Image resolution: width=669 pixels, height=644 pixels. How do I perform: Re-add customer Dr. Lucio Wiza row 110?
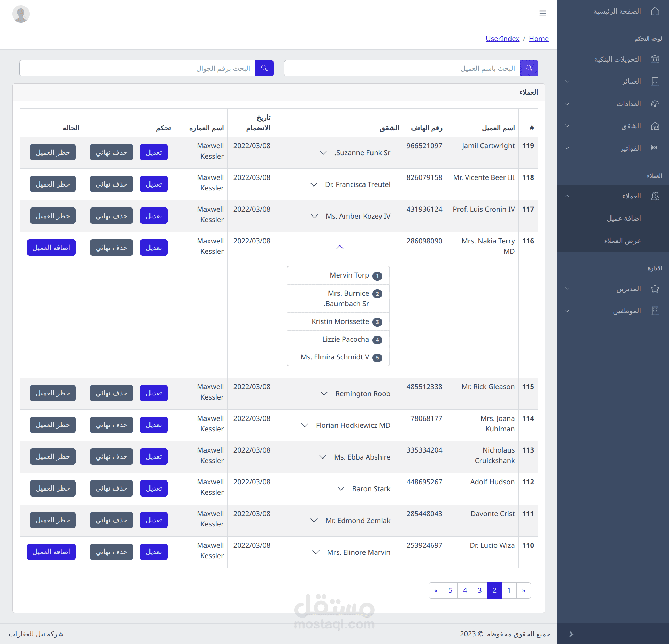click(x=51, y=552)
